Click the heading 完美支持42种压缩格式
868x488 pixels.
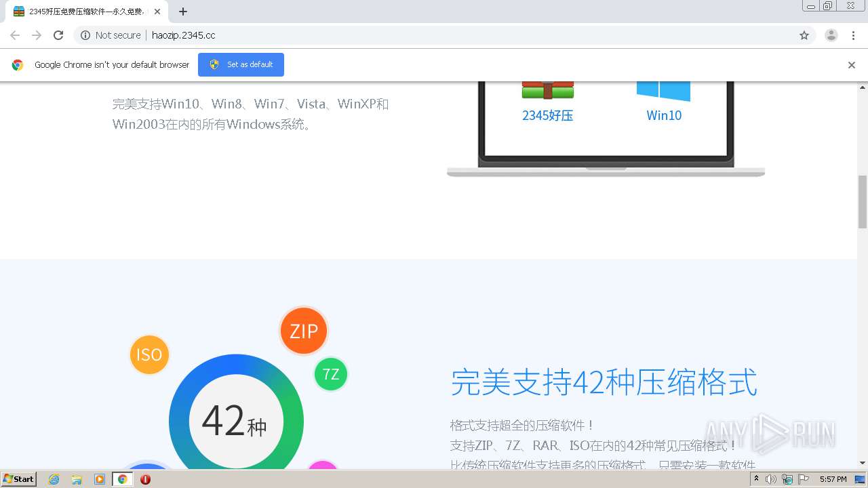coord(604,382)
